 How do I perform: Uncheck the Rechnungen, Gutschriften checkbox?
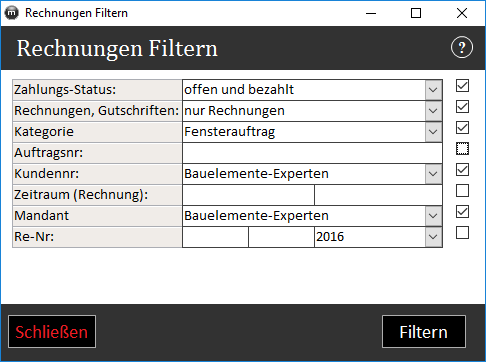pos(462,107)
